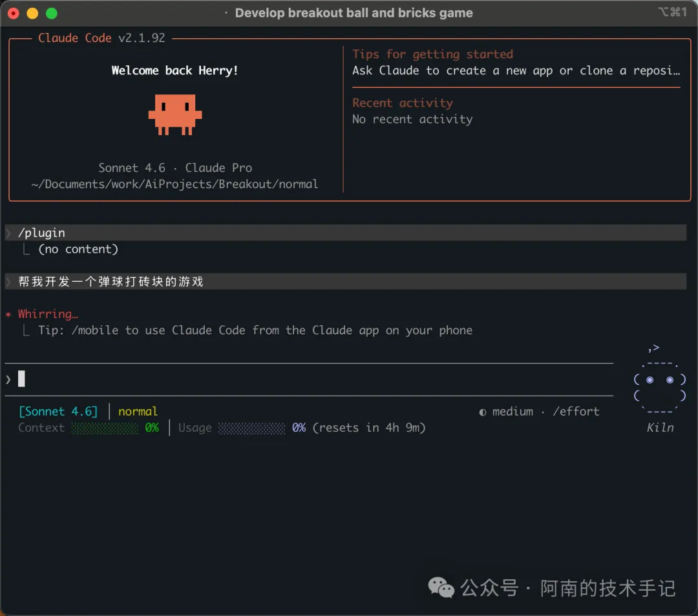
Task: Click 'Ask Claude to create a new app' tip
Action: click(x=516, y=70)
